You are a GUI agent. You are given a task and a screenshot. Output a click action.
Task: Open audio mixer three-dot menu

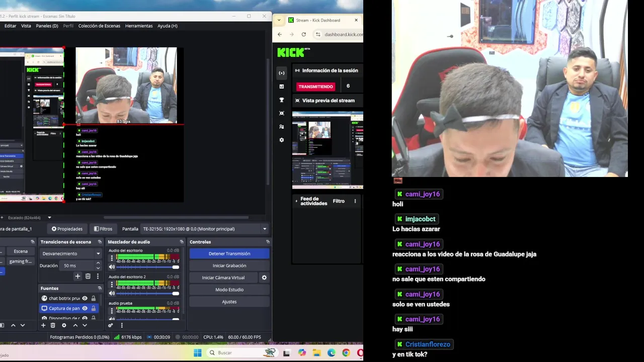tap(121, 325)
